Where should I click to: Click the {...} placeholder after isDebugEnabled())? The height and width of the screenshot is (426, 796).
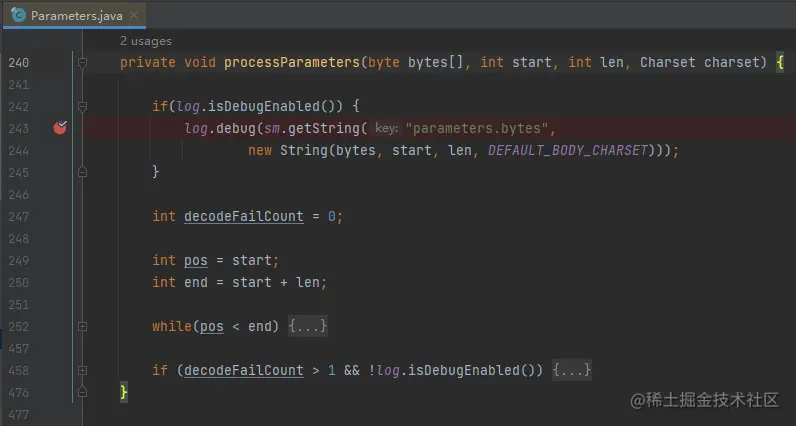[x=572, y=370]
